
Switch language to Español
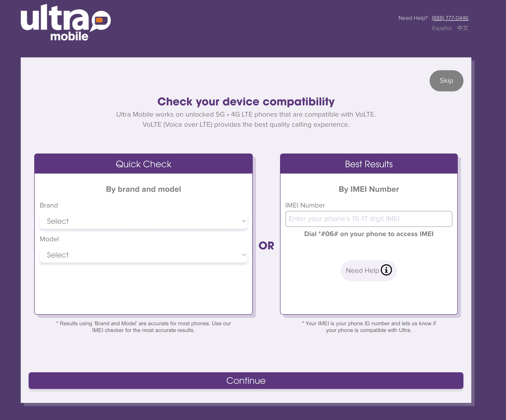click(x=442, y=28)
